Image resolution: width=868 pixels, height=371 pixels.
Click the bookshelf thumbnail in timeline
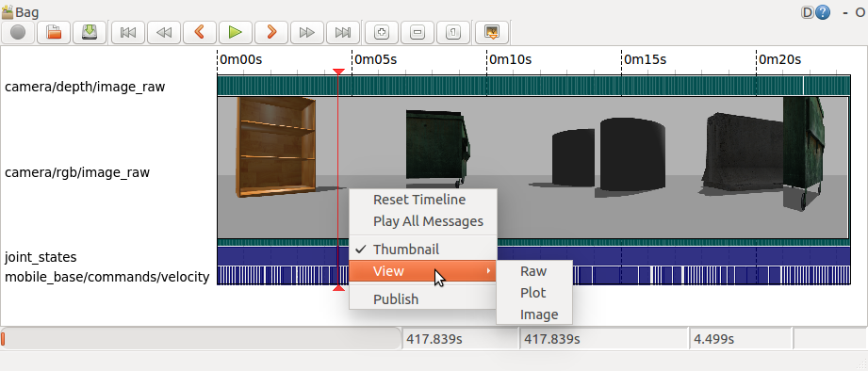point(276,147)
